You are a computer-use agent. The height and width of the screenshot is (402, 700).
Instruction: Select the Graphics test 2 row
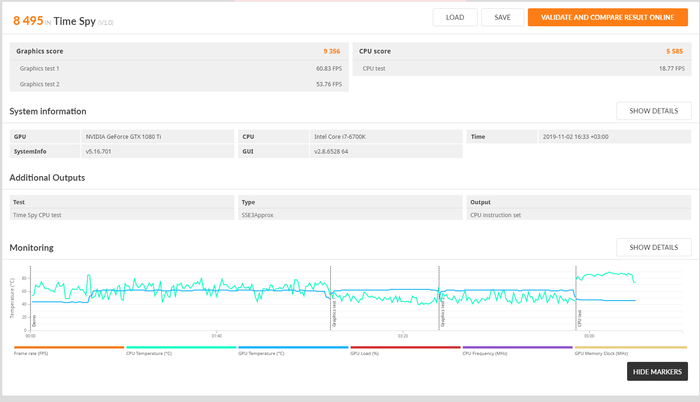point(180,84)
